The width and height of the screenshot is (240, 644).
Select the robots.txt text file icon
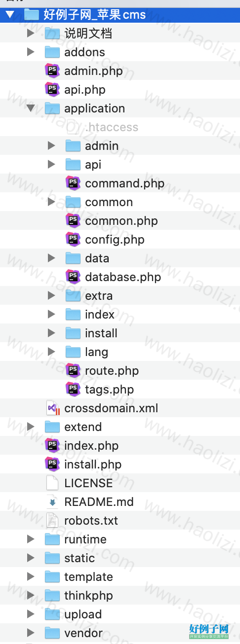point(52,521)
